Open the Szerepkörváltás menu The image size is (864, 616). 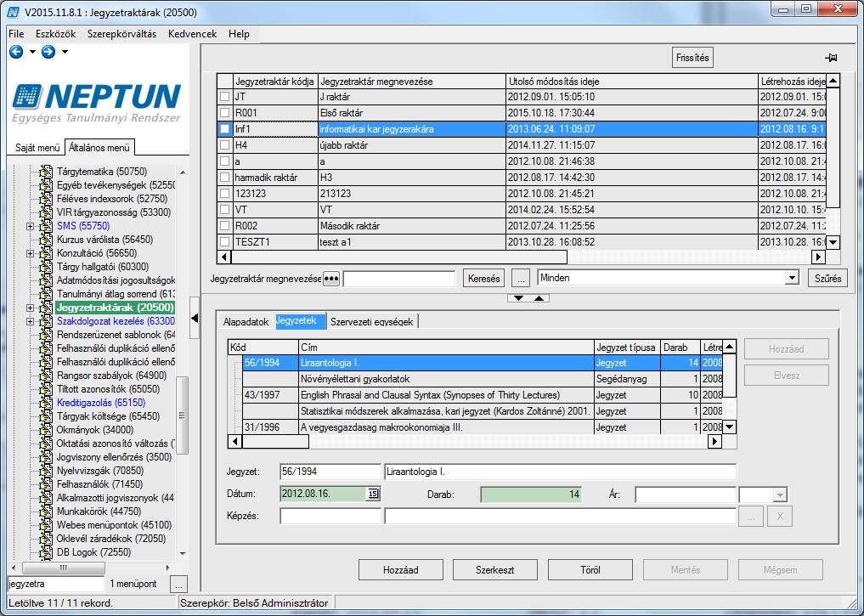(x=121, y=34)
